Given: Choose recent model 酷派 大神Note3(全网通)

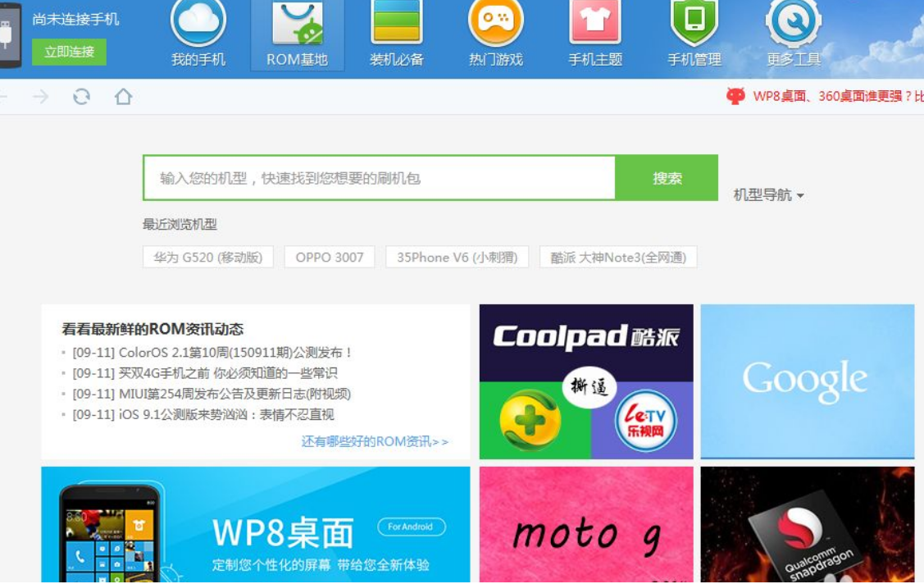Looking at the screenshot, I should (618, 258).
